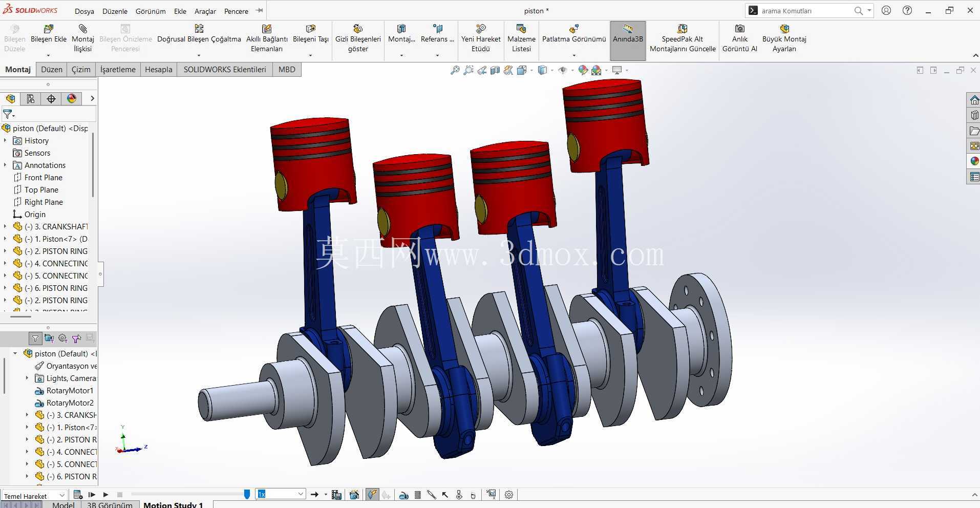
Task: Open the Ekle menu
Action: pyautogui.click(x=180, y=11)
